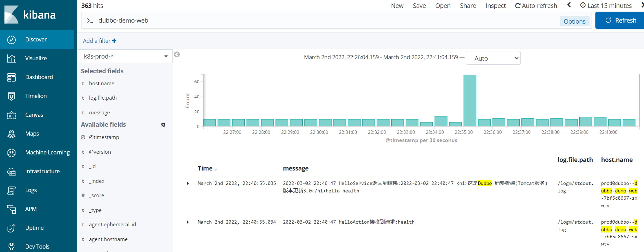Collapse the field sidebar with the arrow

[177, 54]
